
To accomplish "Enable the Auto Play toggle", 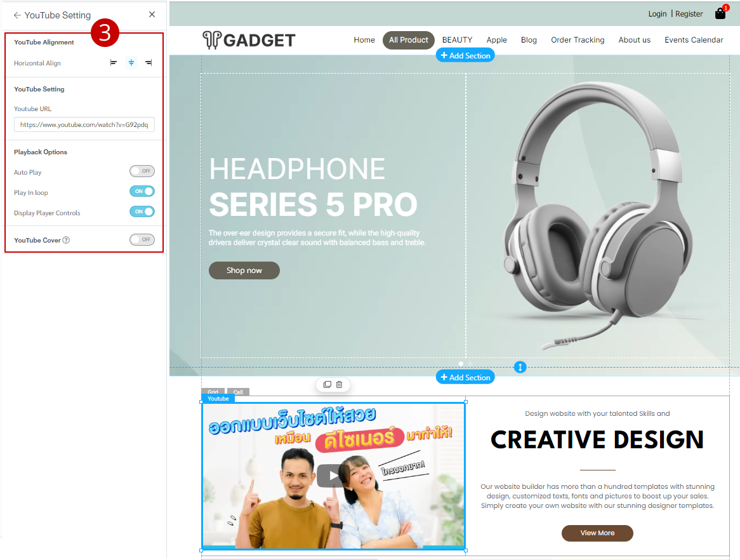I will click(142, 171).
